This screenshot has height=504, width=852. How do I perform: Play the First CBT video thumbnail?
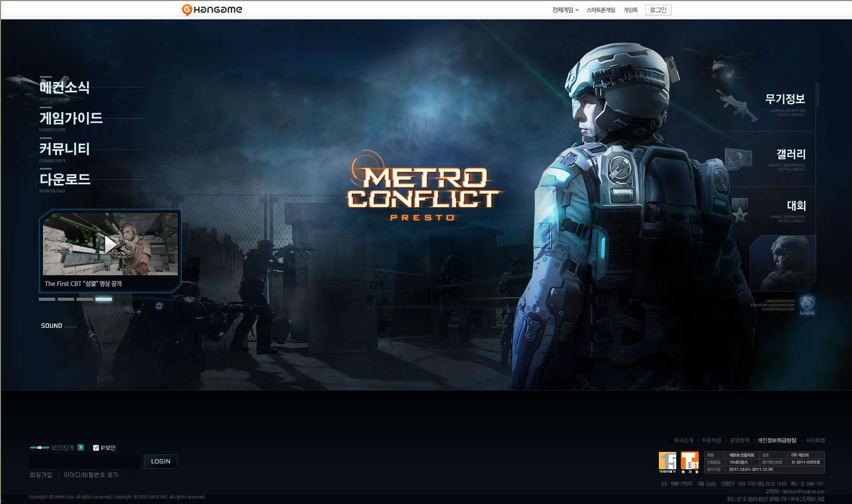pos(110,244)
